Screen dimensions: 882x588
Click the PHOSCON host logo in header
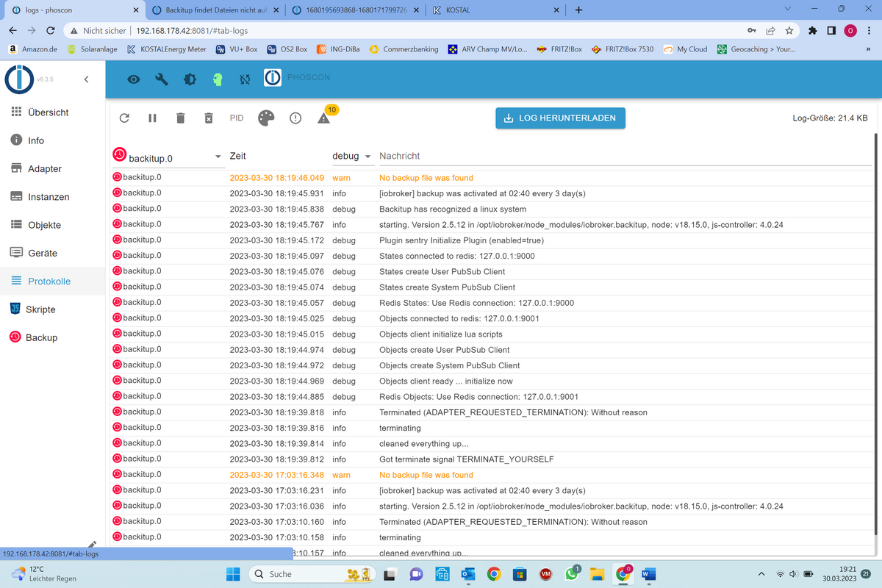[273, 79]
